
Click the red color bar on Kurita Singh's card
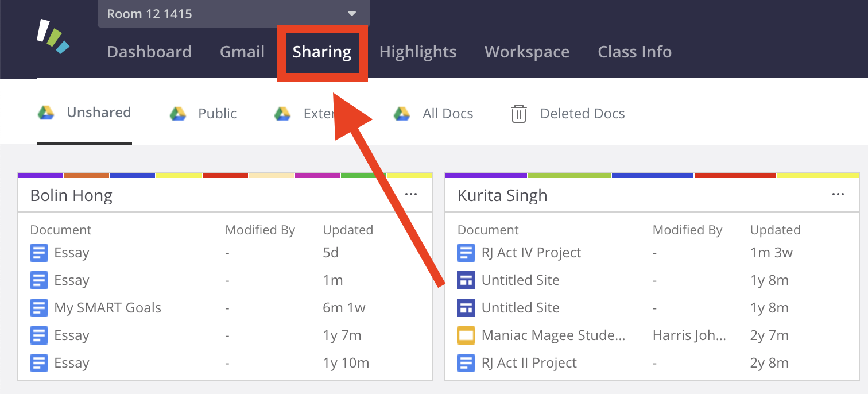(735, 175)
